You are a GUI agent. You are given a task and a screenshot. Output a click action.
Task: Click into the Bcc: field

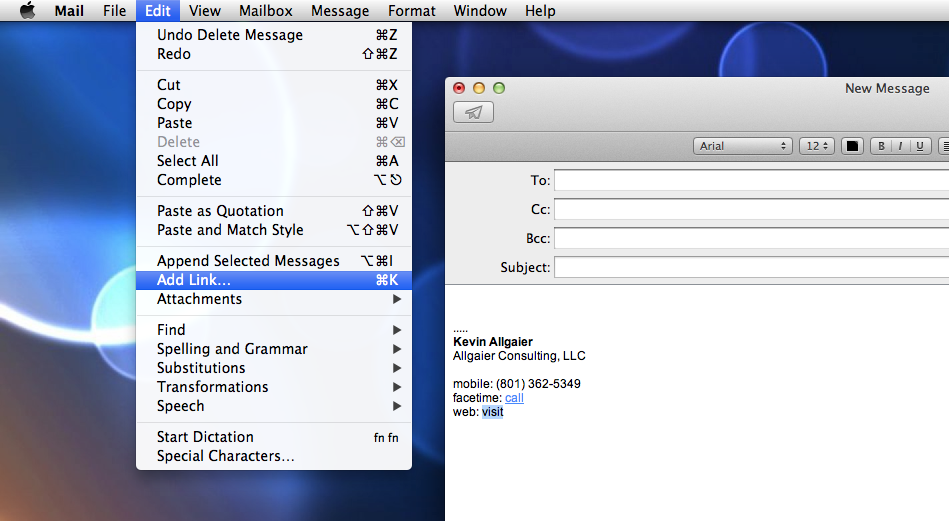click(x=752, y=238)
